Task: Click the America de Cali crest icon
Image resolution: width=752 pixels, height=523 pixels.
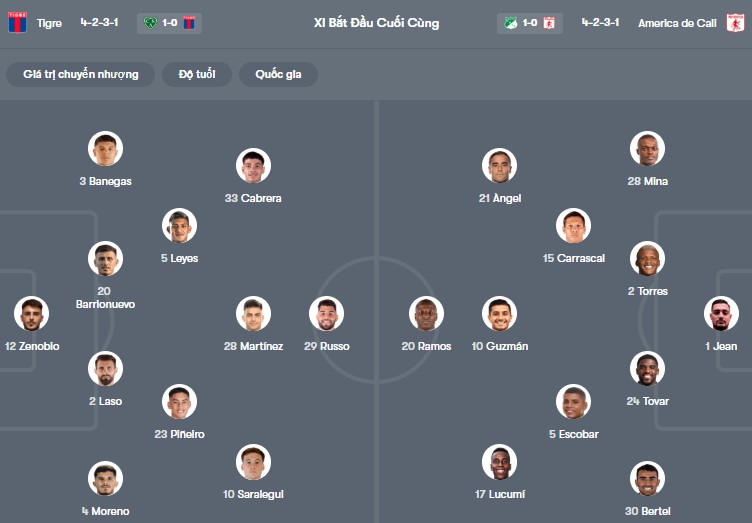Action: (x=736, y=23)
